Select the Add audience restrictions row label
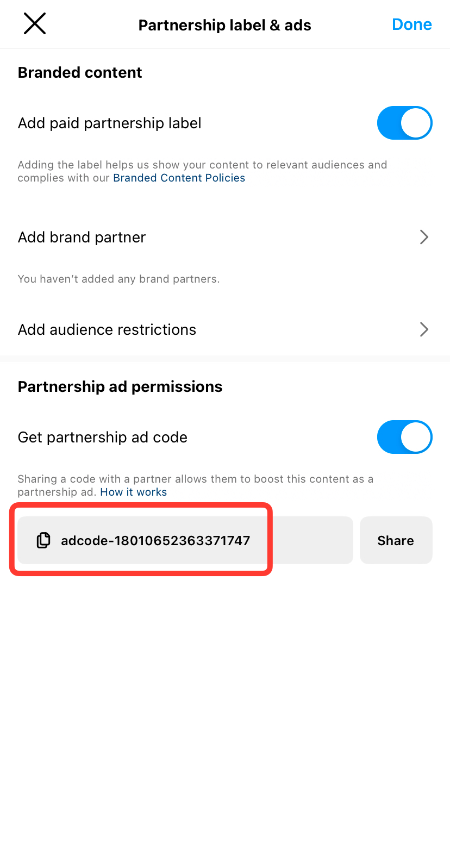Image resolution: width=450 pixels, height=868 pixels. click(x=107, y=329)
